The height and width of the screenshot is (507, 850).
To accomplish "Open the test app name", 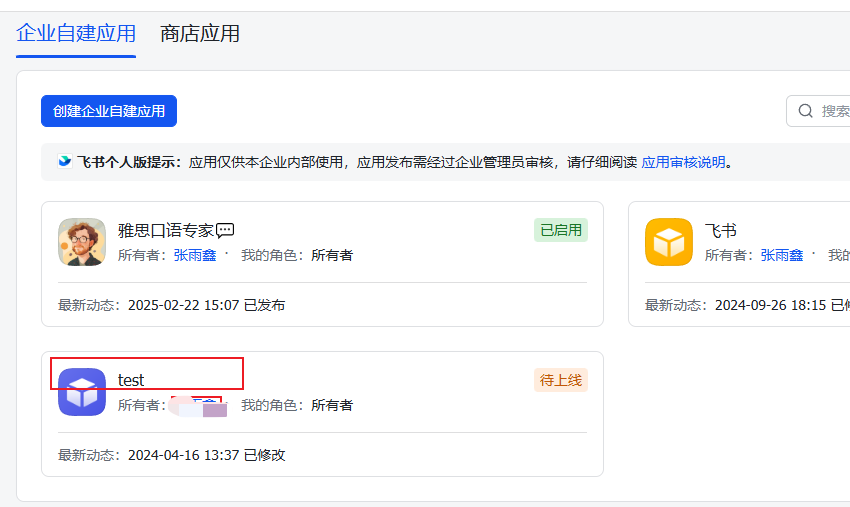I will (x=131, y=380).
